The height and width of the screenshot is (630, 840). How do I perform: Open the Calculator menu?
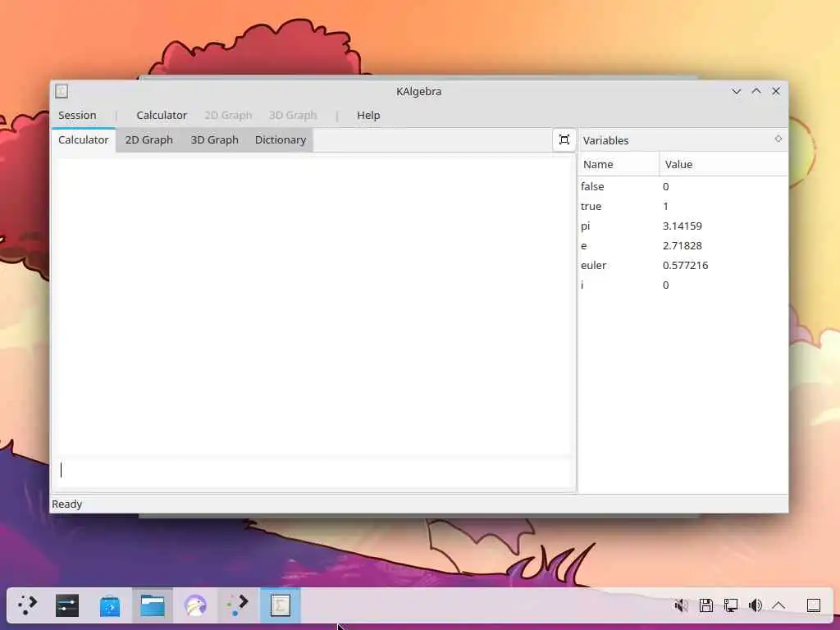coord(162,115)
